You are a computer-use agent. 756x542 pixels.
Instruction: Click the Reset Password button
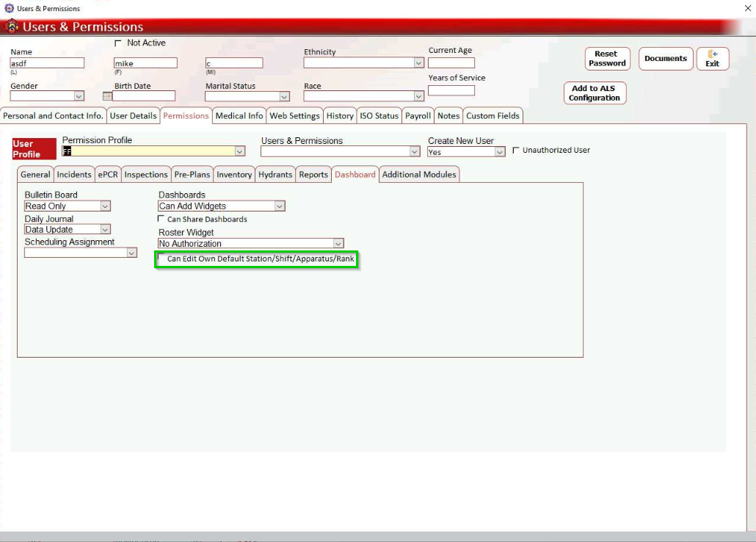606,59
